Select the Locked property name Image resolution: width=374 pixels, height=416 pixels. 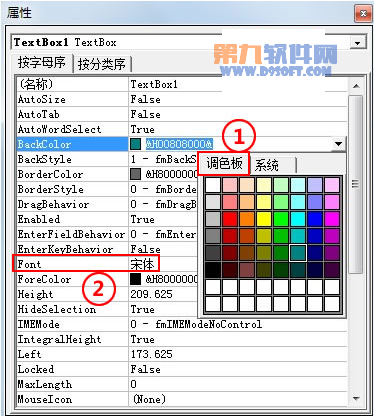[x=36, y=369]
